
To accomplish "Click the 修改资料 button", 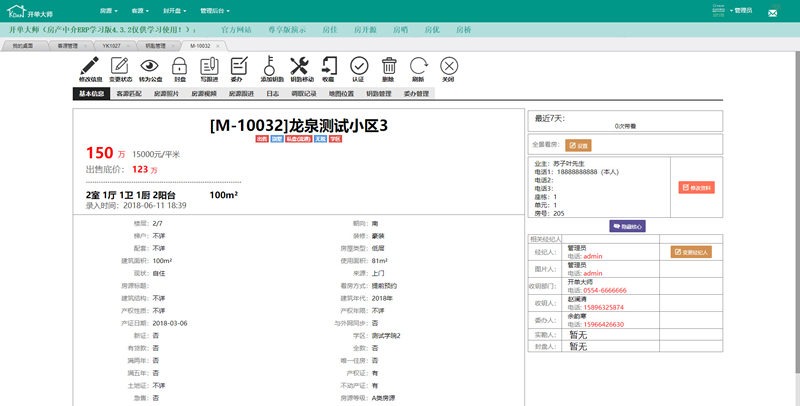I will pyautogui.click(x=696, y=187).
